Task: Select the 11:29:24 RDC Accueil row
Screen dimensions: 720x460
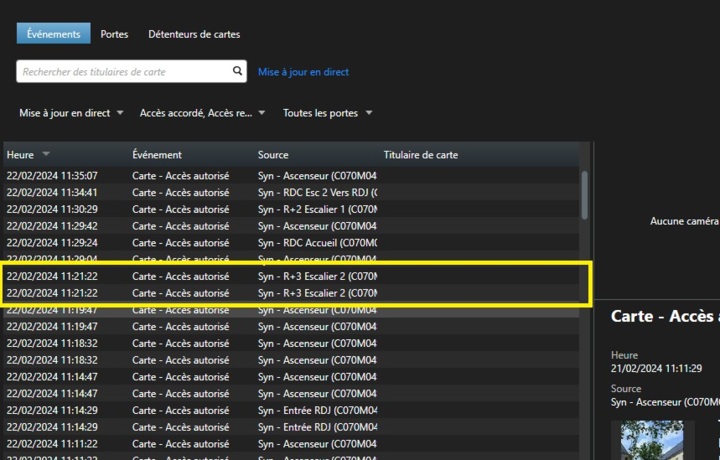Action: click(x=190, y=242)
